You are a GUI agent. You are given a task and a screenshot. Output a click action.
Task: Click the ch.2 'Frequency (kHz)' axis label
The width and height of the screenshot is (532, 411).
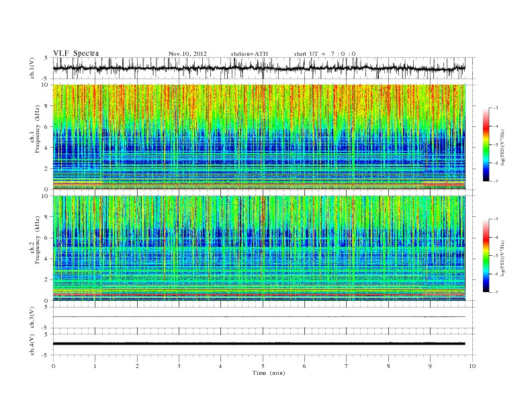(38, 239)
